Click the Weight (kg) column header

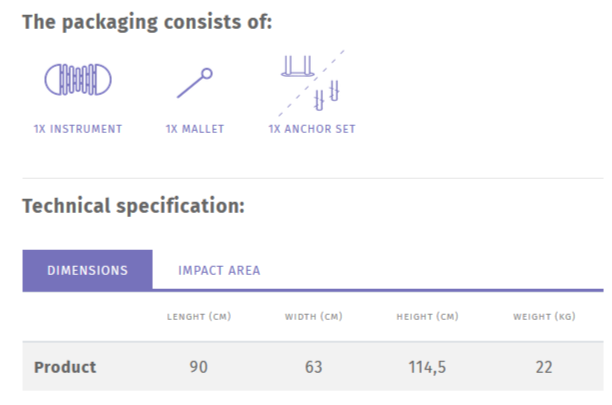(x=543, y=317)
